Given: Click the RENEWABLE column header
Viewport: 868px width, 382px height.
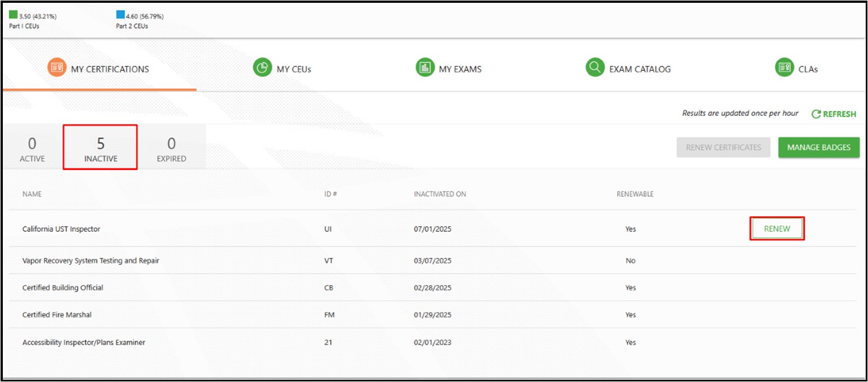Looking at the screenshot, I should [635, 194].
